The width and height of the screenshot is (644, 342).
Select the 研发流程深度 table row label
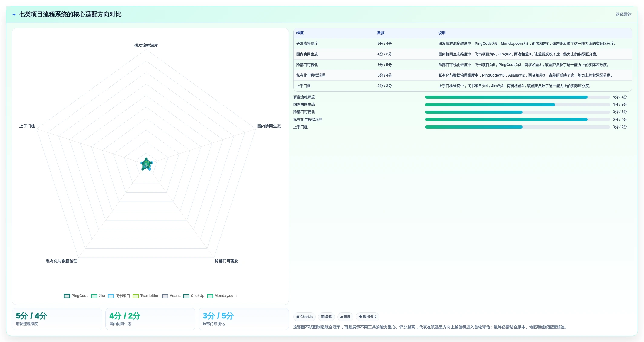(x=307, y=44)
